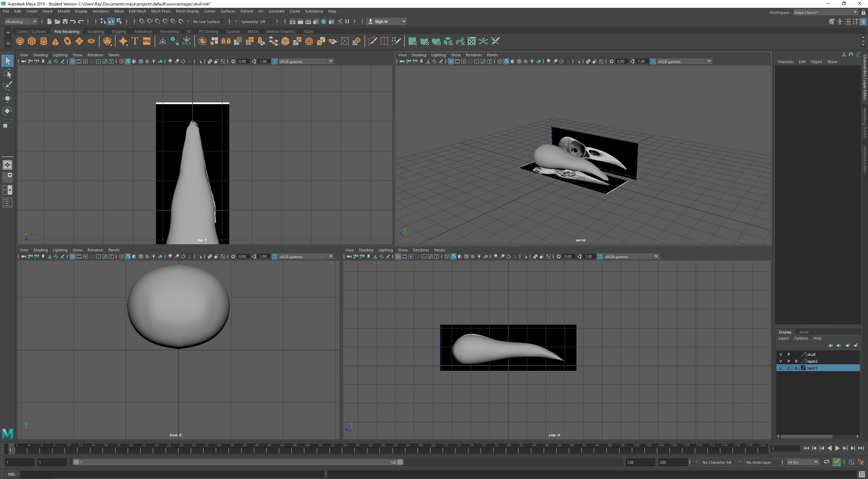Open side viewport Panels menu
This screenshot has height=479, width=868.
[x=439, y=250]
